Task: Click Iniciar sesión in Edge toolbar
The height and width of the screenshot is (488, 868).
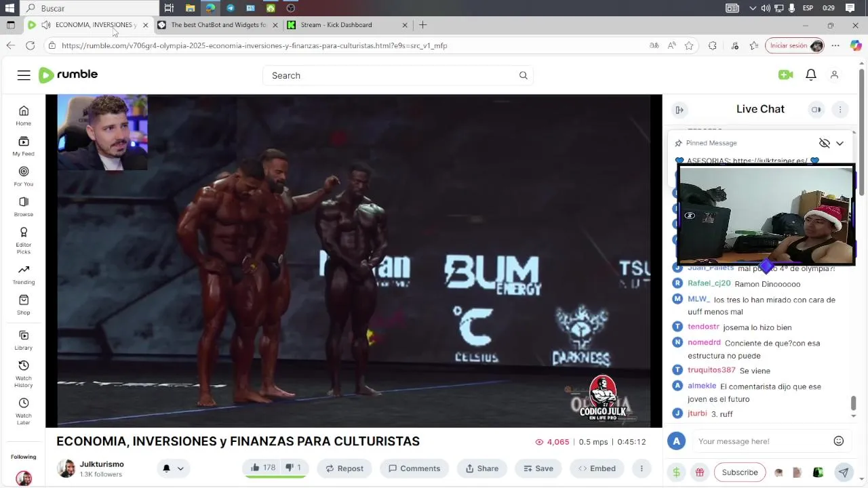Action: [x=795, y=45]
